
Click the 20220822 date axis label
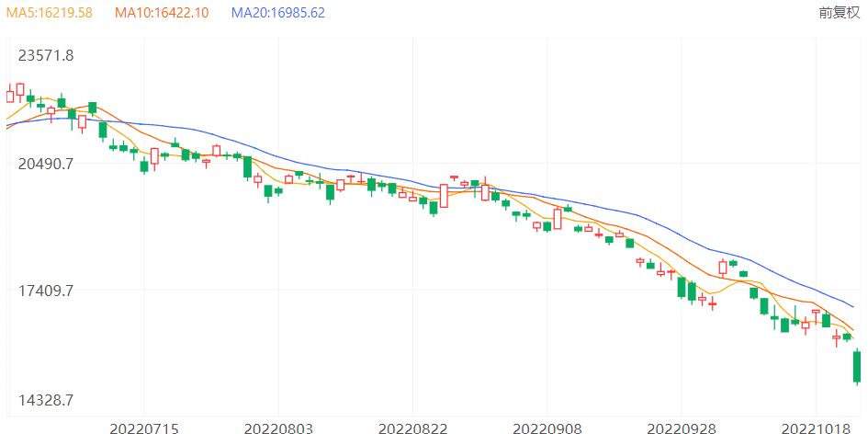[413, 428]
